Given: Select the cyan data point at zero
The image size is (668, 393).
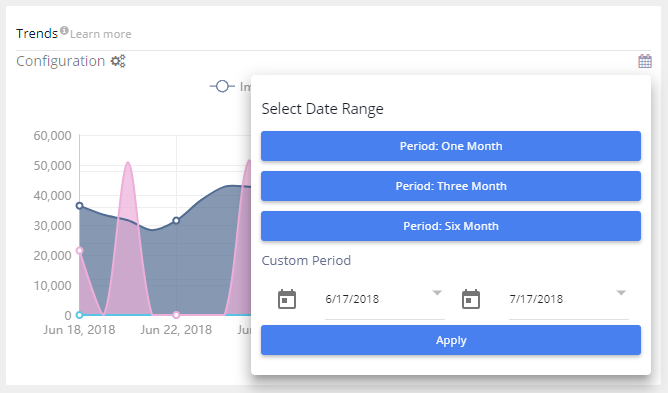Looking at the screenshot, I should click(x=79, y=315).
